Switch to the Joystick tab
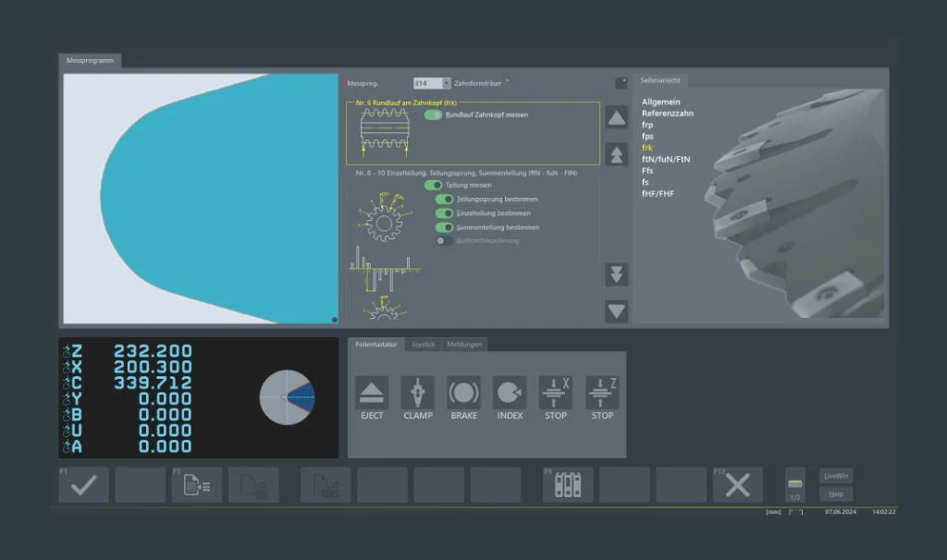947x560 pixels. click(423, 345)
